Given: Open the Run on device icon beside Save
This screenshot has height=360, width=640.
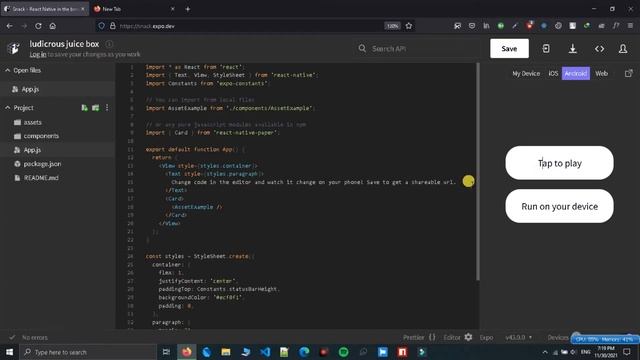Looking at the screenshot, I should 546,49.
